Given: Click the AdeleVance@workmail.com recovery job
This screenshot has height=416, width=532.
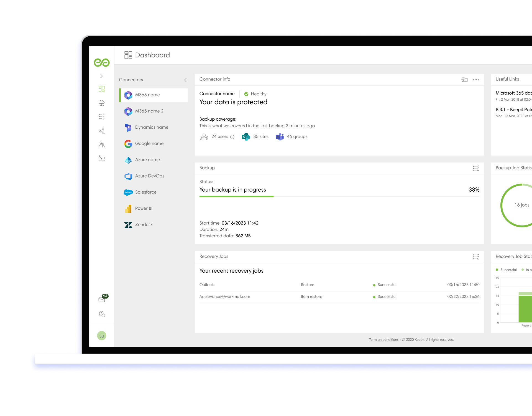Looking at the screenshot, I should pyautogui.click(x=339, y=297).
